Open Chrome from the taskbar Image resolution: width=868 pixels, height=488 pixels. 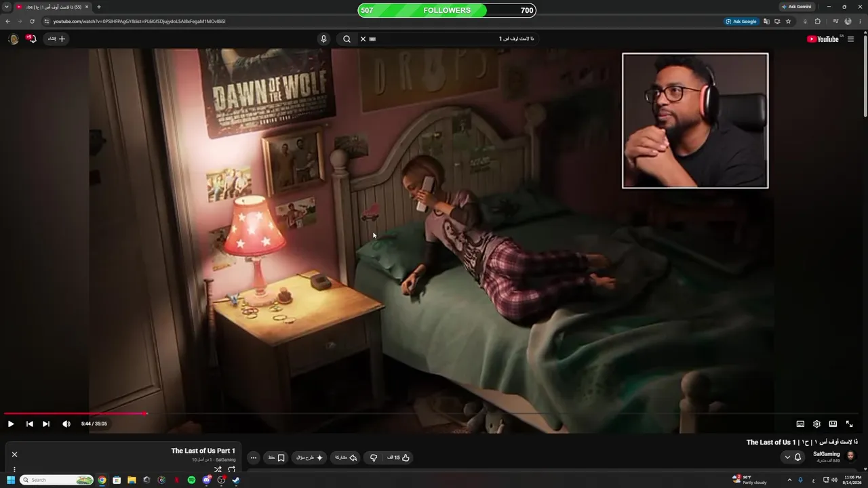click(102, 480)
